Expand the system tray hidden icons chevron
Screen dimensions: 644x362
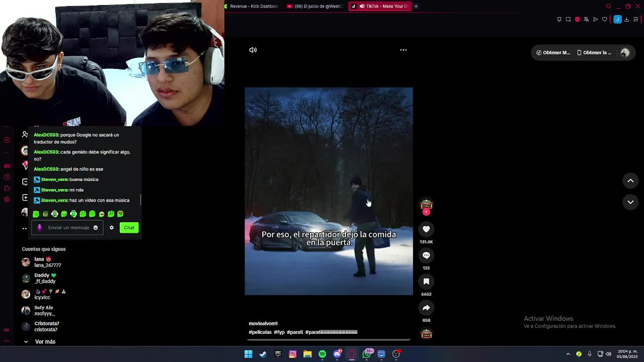(x=568, y=354)
